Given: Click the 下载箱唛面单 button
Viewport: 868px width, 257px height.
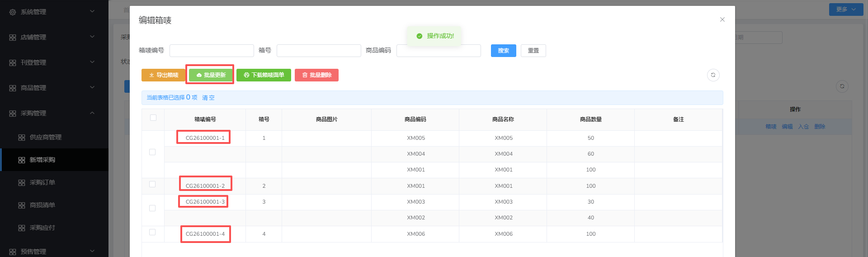Looking at the screenshot, I should pos(264,75).
